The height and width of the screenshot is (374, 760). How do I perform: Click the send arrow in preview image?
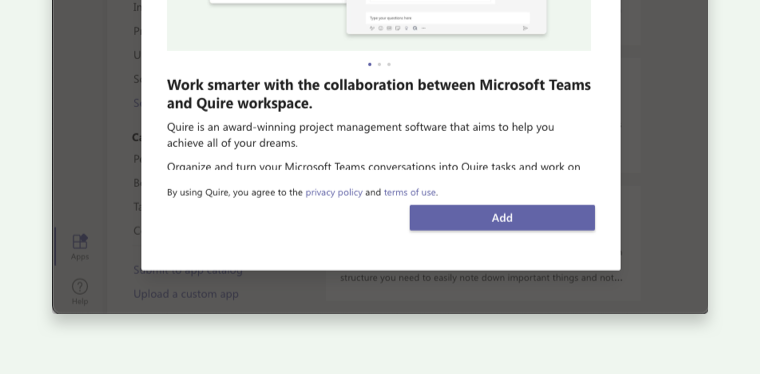525,28
